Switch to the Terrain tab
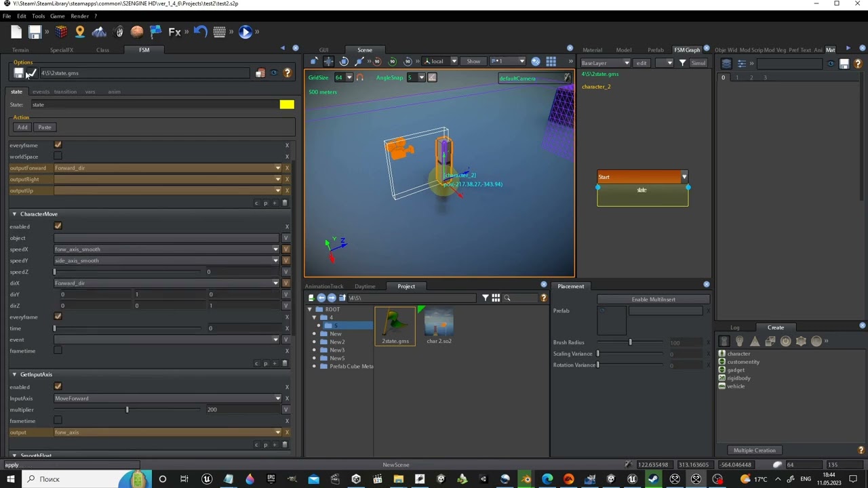 (x=20, y=49)
